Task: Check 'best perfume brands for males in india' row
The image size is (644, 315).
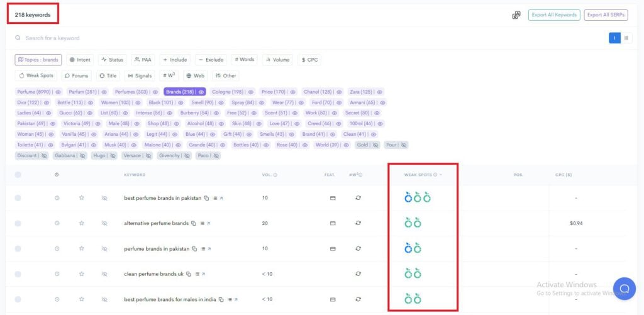Action: pyautogui.click(x=18, y=299)
